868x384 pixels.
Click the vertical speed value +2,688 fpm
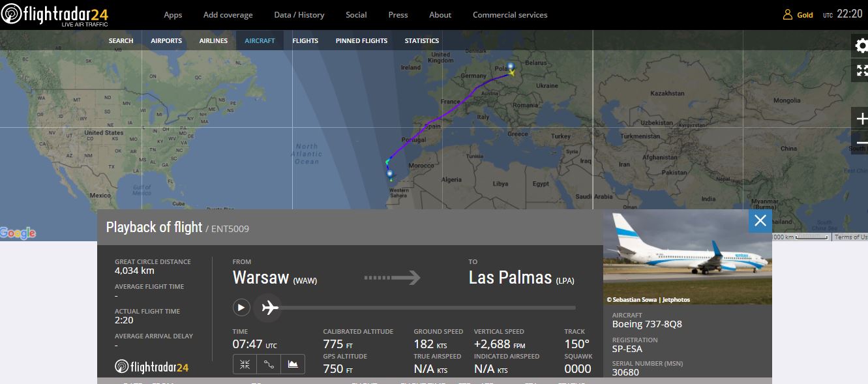tap(500, 344)
